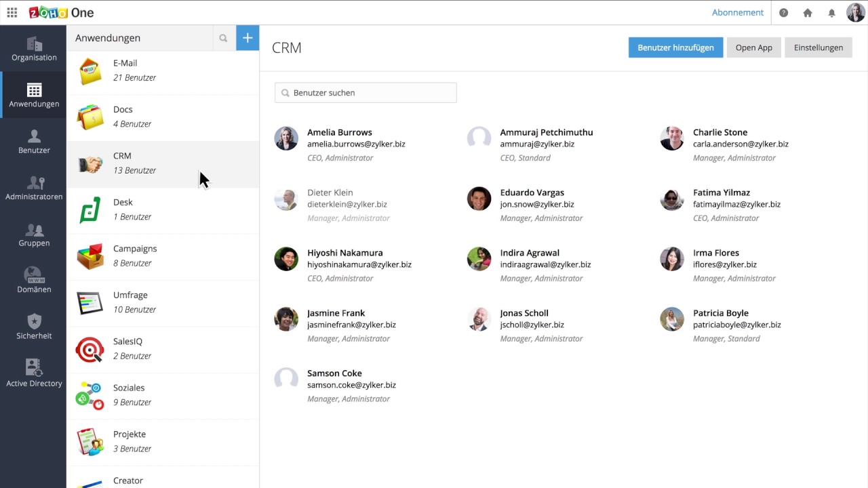Select the CRM handshake icon
The height and width of the screenshot is (488, 868).
(90, 164)
